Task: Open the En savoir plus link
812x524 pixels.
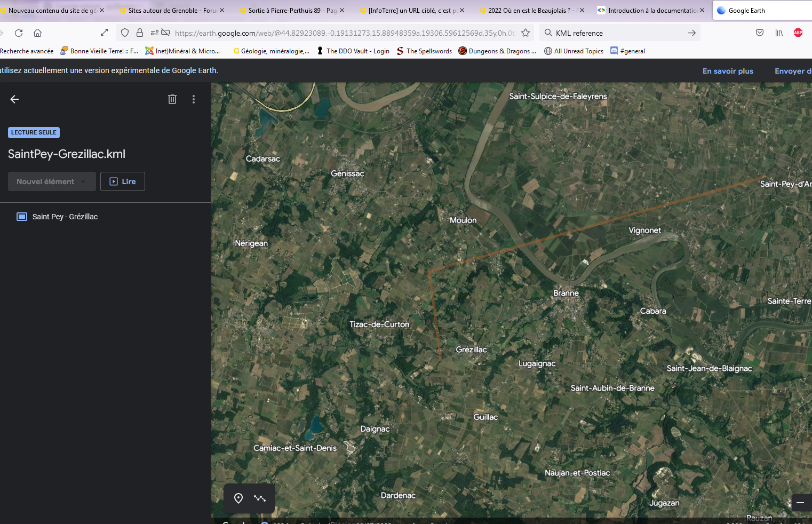Action: click(x=728, y=71)
